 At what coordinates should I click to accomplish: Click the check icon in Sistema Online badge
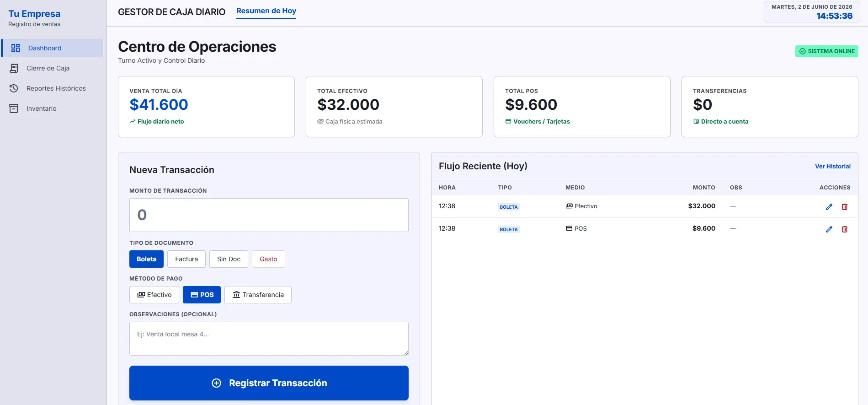(803, 51)
